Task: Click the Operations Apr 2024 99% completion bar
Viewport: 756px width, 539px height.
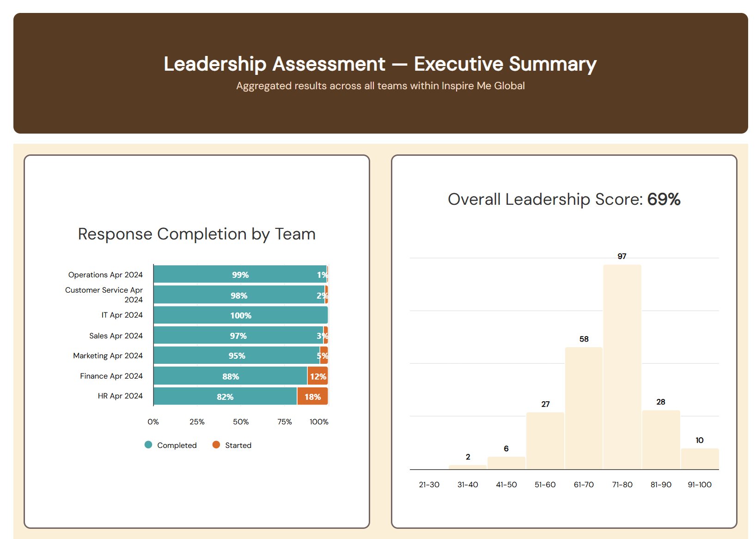Action: 240,274
